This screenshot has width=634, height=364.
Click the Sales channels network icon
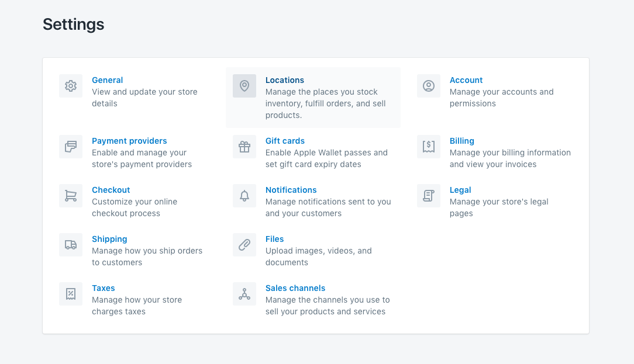click(244, 294)
